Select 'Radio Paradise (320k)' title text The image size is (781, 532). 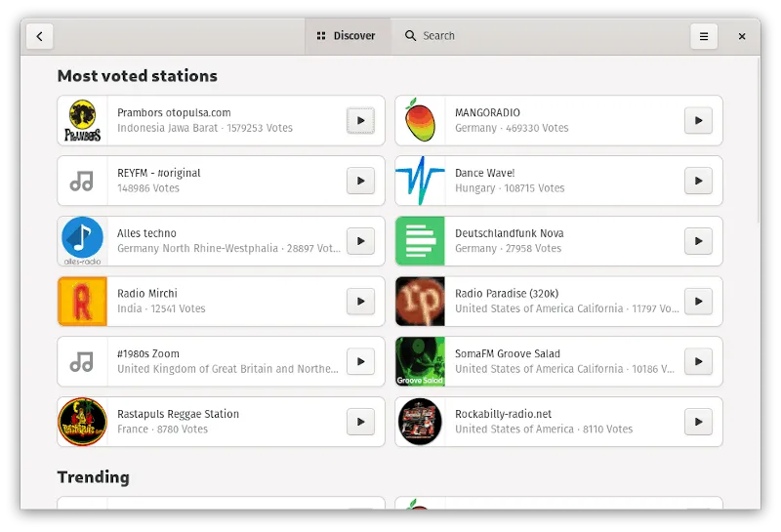[507, 294]
